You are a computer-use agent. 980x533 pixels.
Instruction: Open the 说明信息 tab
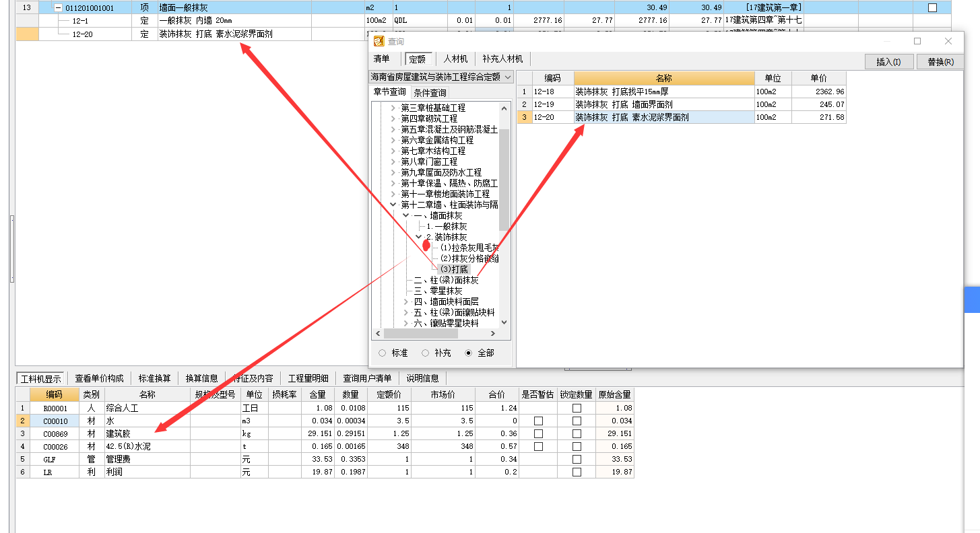[x=422, y=378]
